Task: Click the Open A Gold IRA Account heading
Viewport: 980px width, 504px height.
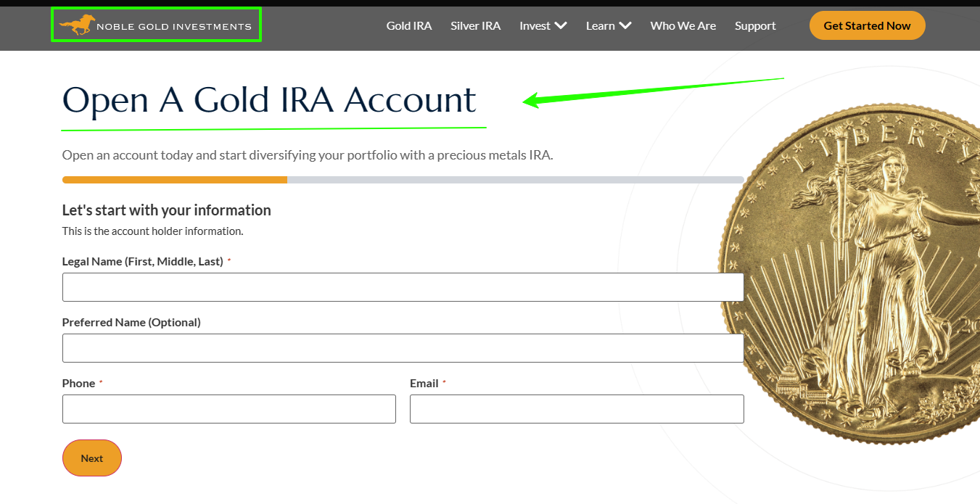Action: [x=269, y=100]
